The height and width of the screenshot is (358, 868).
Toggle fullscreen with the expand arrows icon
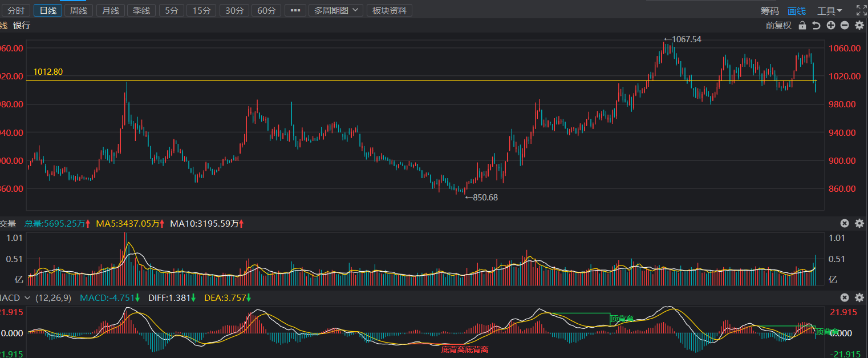[x=862, y=10]
